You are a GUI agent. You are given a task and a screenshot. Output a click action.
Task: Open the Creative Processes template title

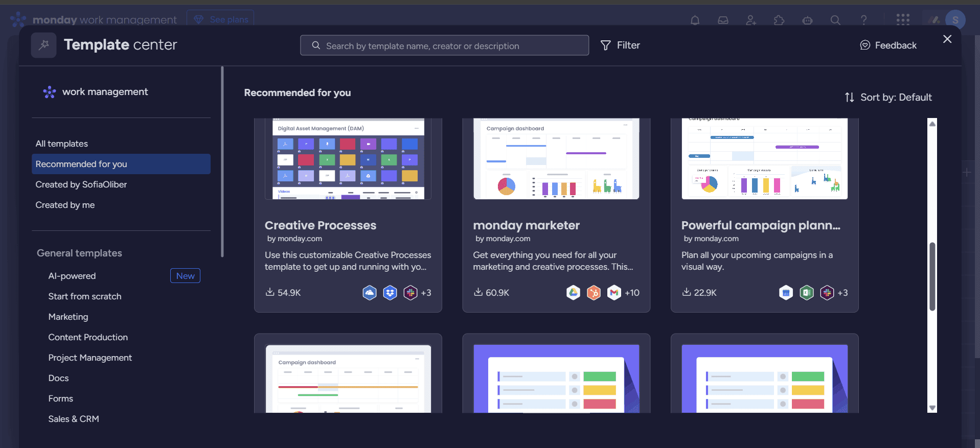(x=321, y=225)
